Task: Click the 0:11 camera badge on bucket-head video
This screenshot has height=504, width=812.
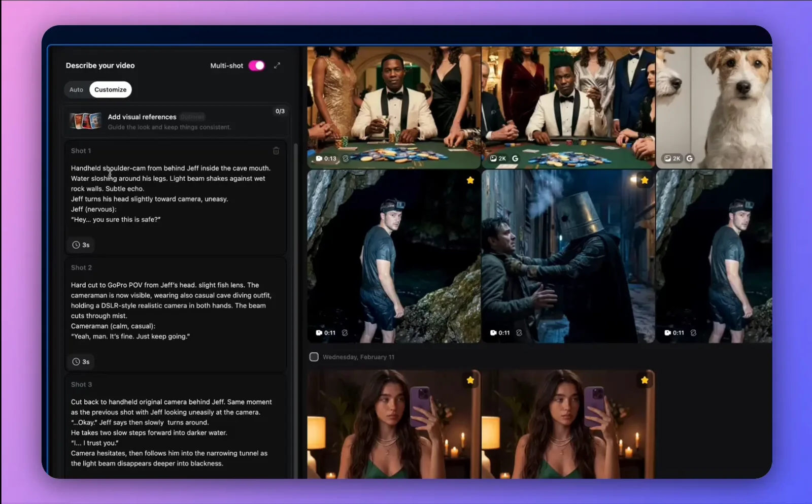Action: [500, 333]
